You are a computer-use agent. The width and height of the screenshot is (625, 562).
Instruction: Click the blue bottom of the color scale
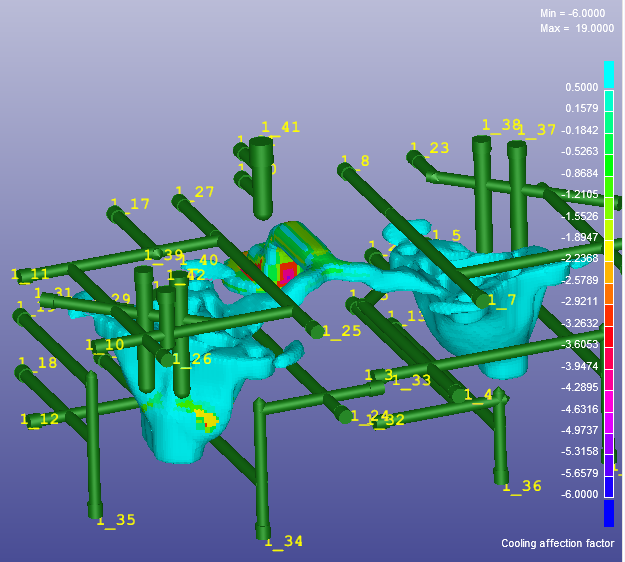pyautogui.click(x=608, y=513)
